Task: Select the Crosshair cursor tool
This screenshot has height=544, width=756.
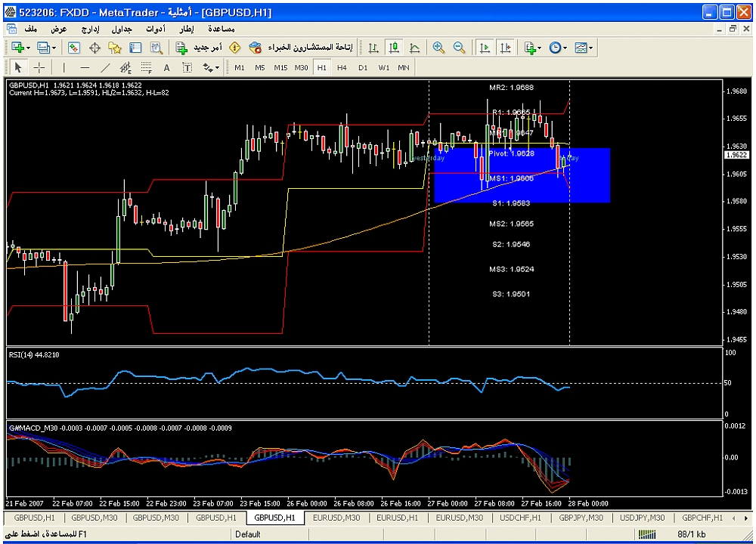Action: [39, 67]
